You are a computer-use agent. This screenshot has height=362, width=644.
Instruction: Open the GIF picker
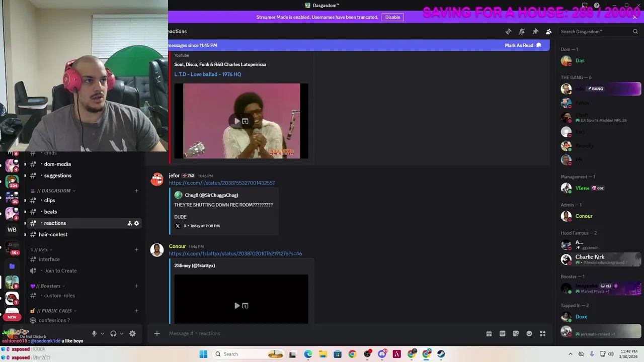[x=502, y=333]
